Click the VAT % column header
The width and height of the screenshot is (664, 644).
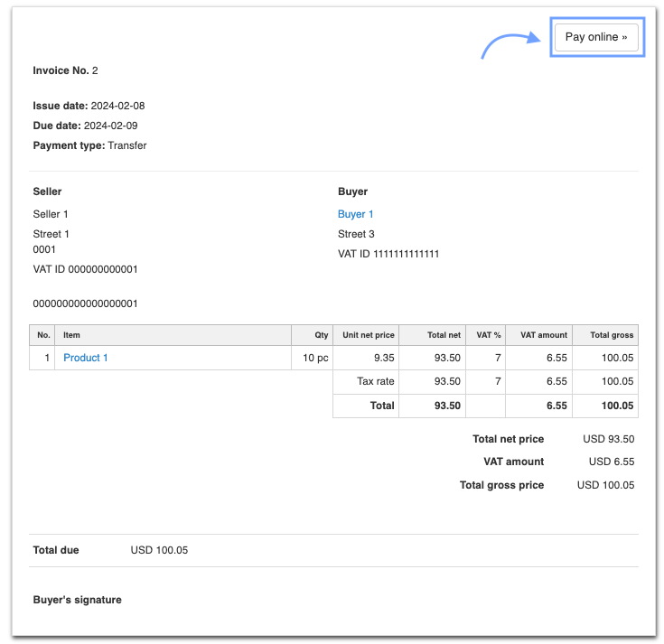click(x=488, y=335)
